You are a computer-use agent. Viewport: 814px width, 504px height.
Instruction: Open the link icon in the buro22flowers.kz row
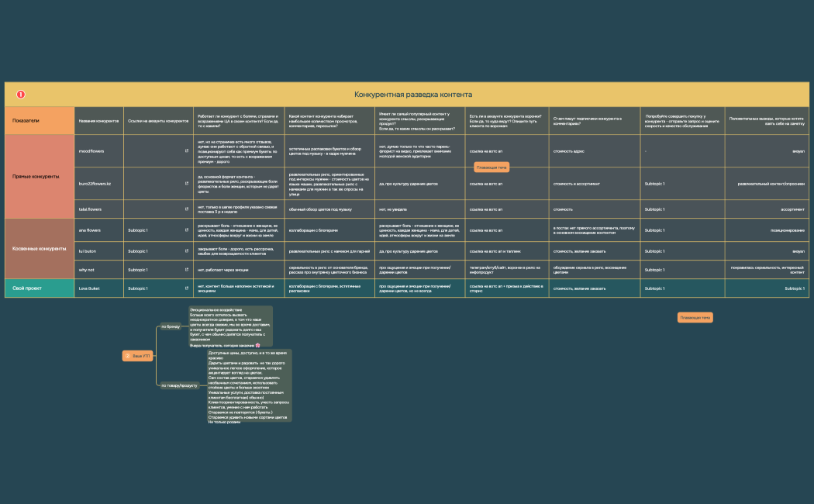click(x=187, y=184)
